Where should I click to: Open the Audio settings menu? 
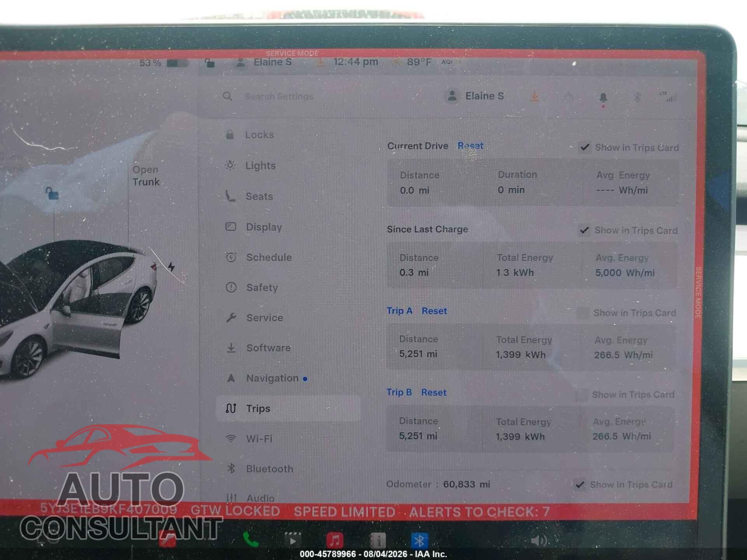(x=250, y=497)
